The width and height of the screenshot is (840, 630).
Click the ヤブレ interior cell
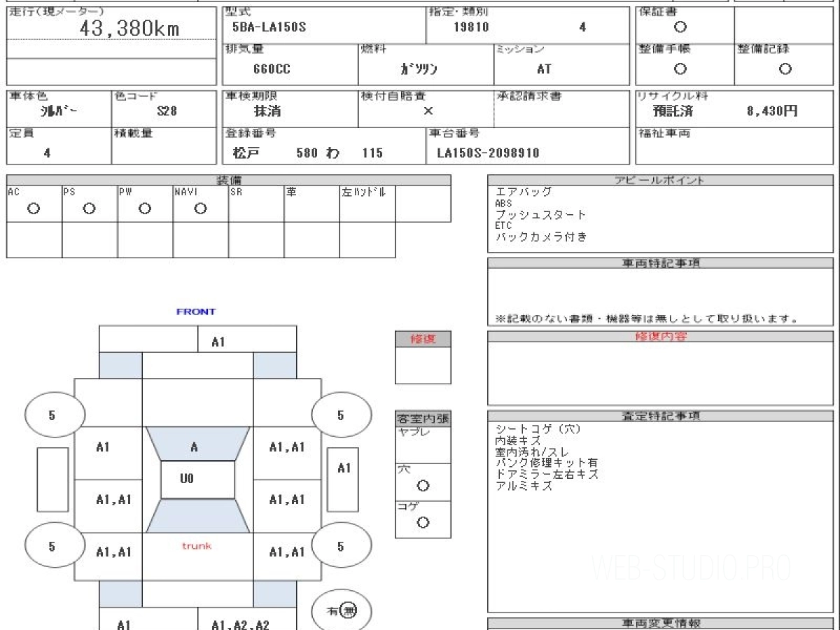point(423,445)
